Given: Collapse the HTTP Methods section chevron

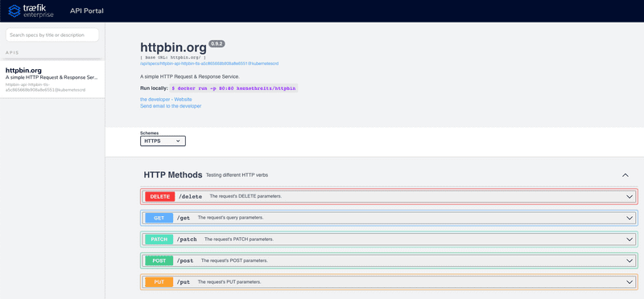Looking at the screenshot, I should [625, 175].
